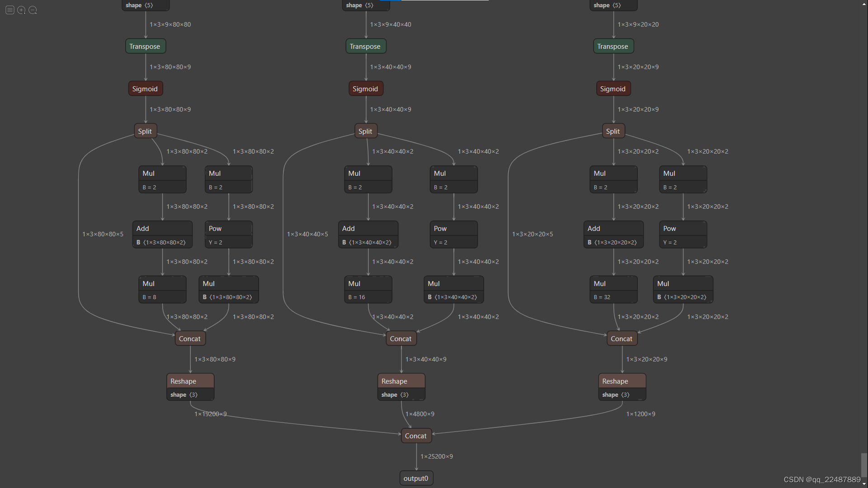
Task: Select the Mul B=2 node feeding the 20×20 Add
Action: click(x=613, y=179)
